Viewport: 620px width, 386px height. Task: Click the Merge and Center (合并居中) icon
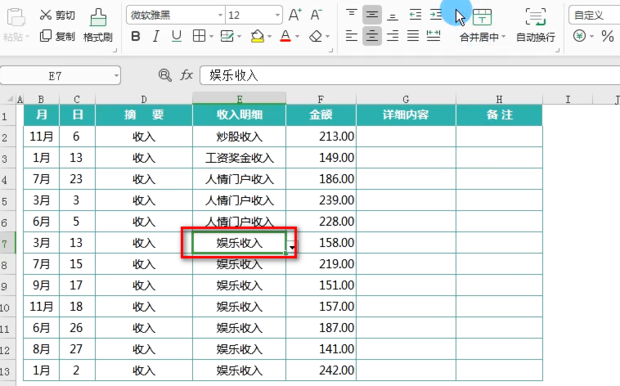point(482,17)
